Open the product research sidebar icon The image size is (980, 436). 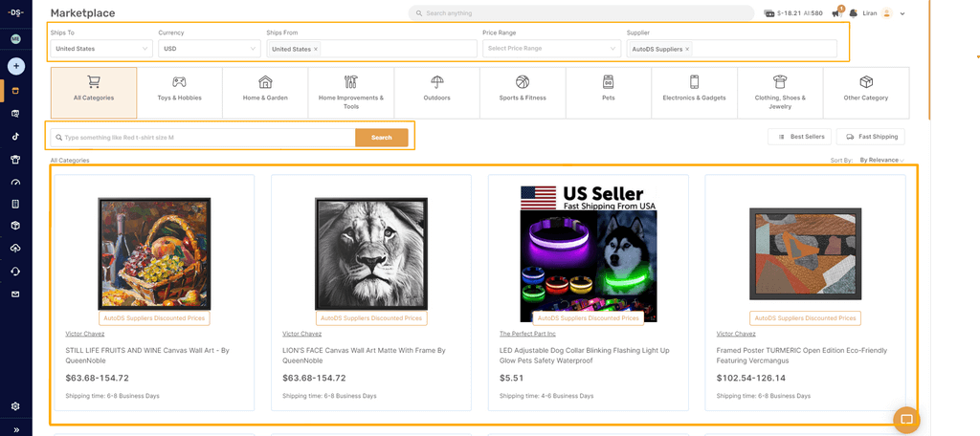click(15, 114)
